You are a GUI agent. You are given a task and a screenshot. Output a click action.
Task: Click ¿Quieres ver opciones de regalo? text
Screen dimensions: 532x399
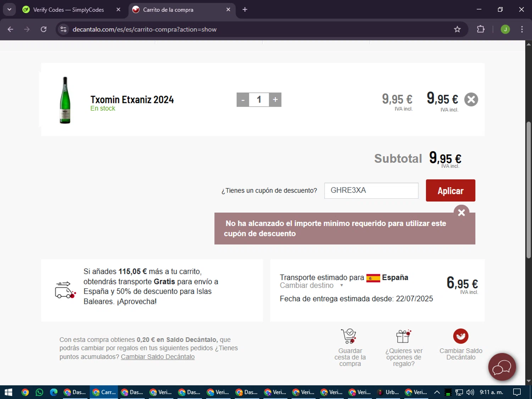click(x=404, y=357)
